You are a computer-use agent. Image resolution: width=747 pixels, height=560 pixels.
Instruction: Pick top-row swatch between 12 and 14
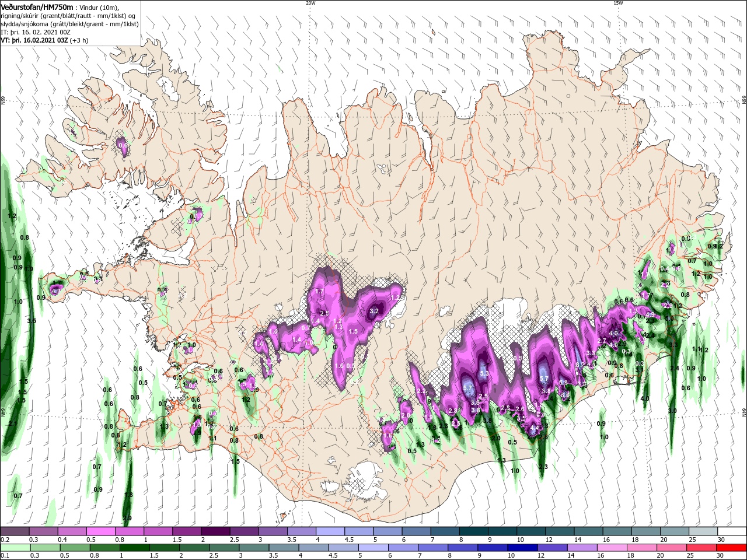point(560,531)
